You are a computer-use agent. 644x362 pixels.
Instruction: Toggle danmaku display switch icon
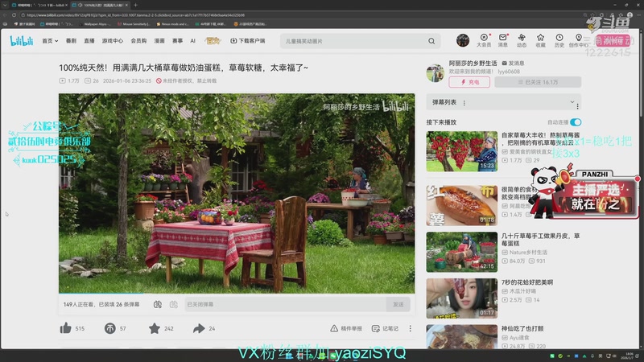tap(158, 305)
